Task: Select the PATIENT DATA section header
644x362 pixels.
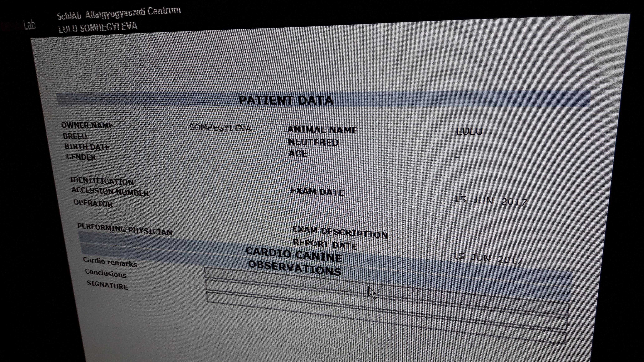Action: click(x=286, y=100)
